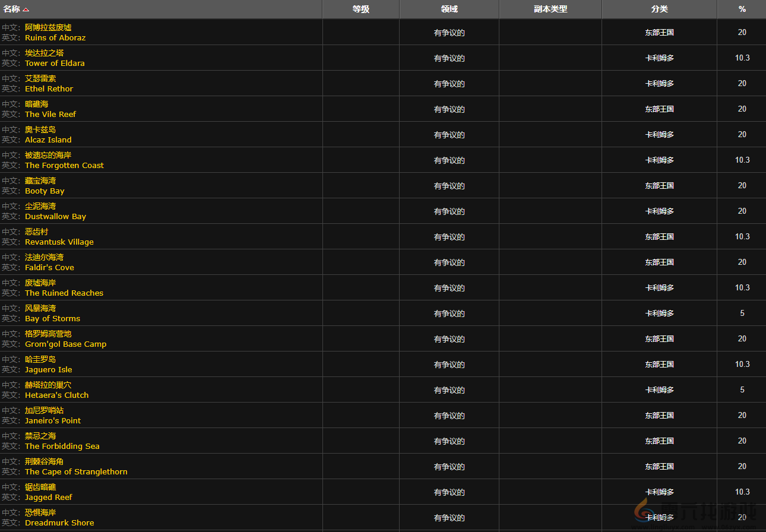Open The Vile Reef entry
The width and height of the screenshot is (766, 532).
[x=50, y=115]
